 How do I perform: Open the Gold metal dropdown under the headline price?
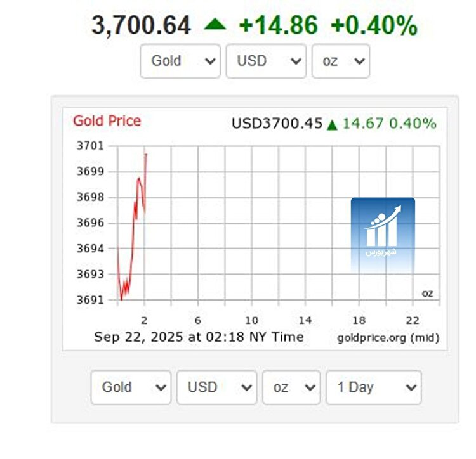coord(180,61)
